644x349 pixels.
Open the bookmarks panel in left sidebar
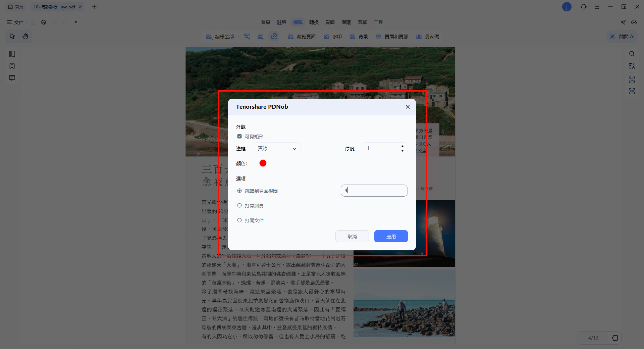coord(12,66)
